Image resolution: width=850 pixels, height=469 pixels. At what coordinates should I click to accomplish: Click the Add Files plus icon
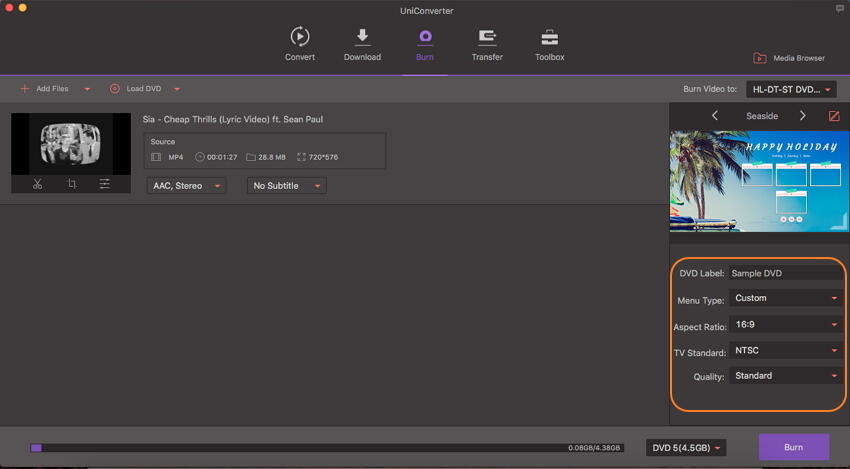pyautogui.click(x=24, y=88)
